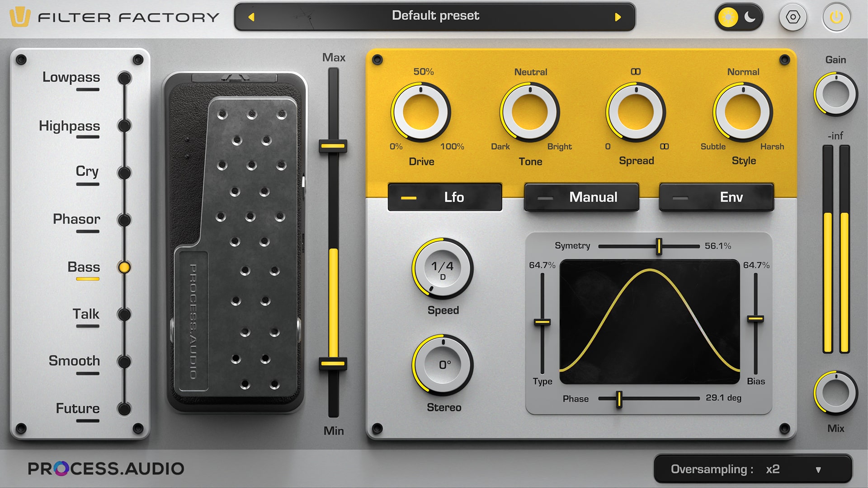Click the power bypass icon
This screenshot has height=488, width=868.
[x=836, y=17]
